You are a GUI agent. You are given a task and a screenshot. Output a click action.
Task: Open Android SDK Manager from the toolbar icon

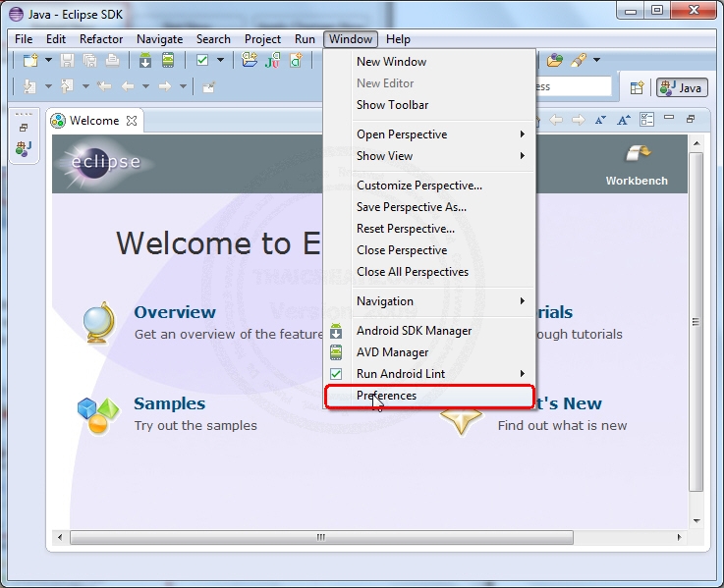coord(145,60)
